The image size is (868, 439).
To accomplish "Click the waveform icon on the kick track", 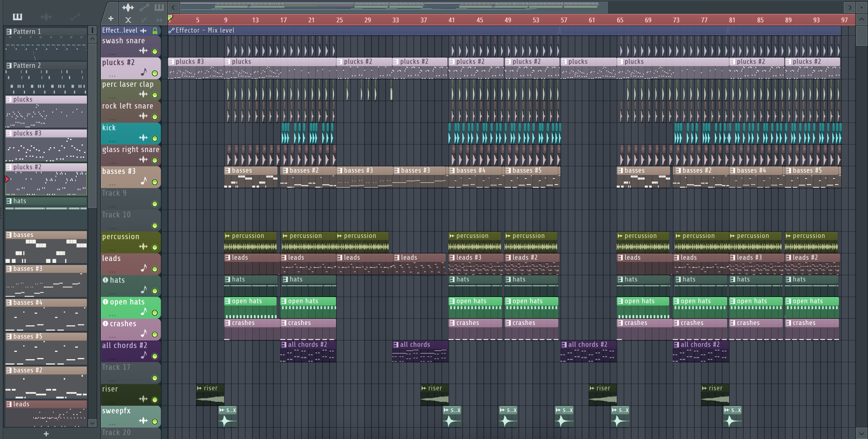I will [143, 138].
